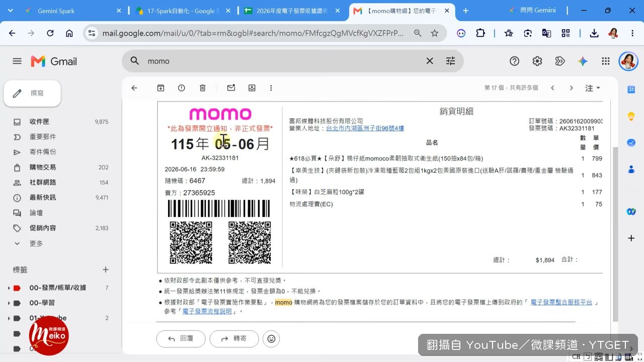
Task: Click the archive email icon
Action: (x=160, y=88)
